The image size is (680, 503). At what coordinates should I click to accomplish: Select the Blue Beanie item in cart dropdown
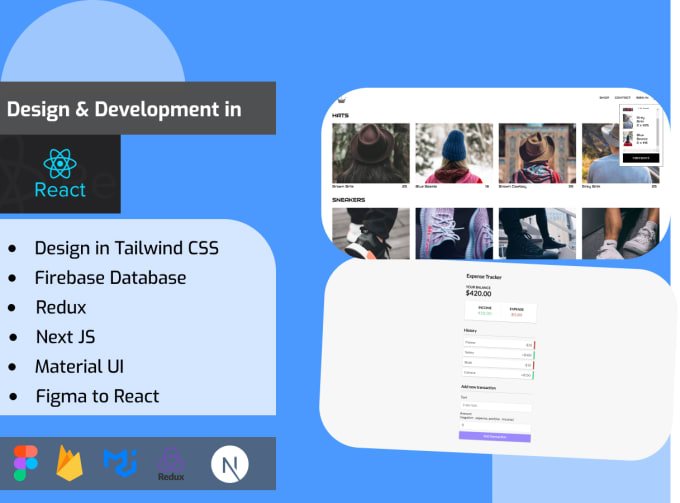(636, 139)
